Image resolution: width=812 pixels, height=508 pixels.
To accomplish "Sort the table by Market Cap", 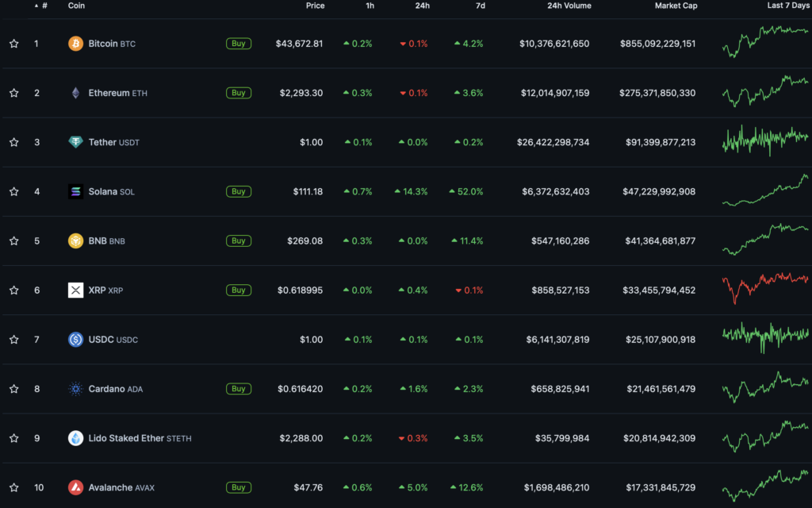I will pyautogui.click(x=675, y=6).
